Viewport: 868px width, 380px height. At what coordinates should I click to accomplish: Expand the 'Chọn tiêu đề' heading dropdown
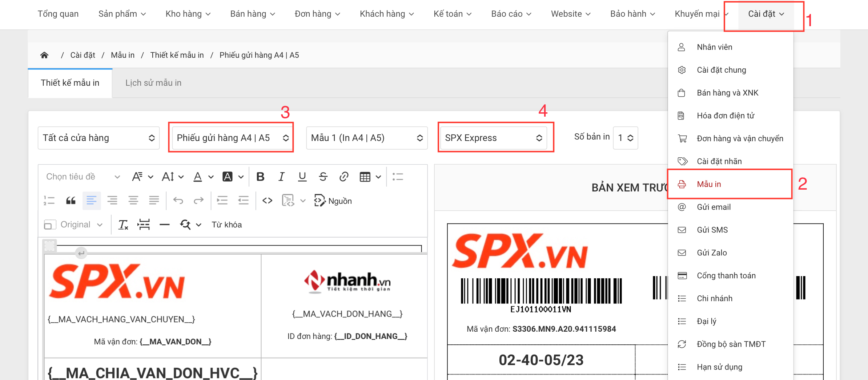coord(83,177)
